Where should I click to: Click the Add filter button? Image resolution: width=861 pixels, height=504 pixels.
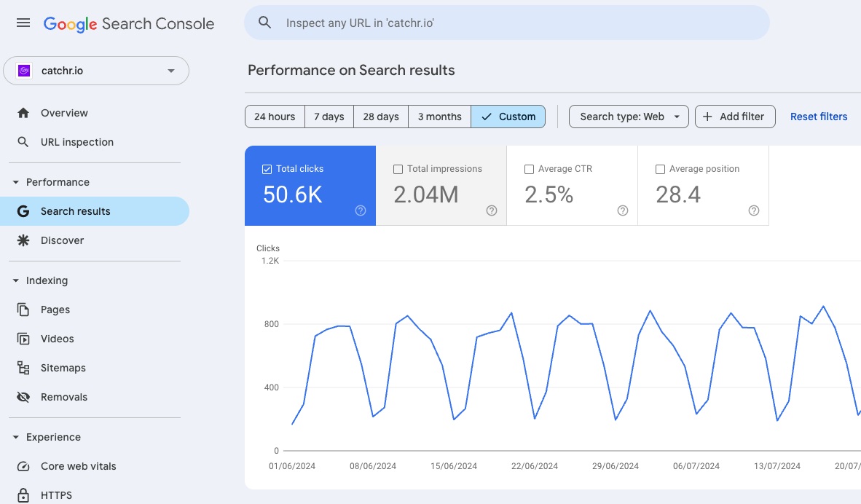(x=735, y=117)
